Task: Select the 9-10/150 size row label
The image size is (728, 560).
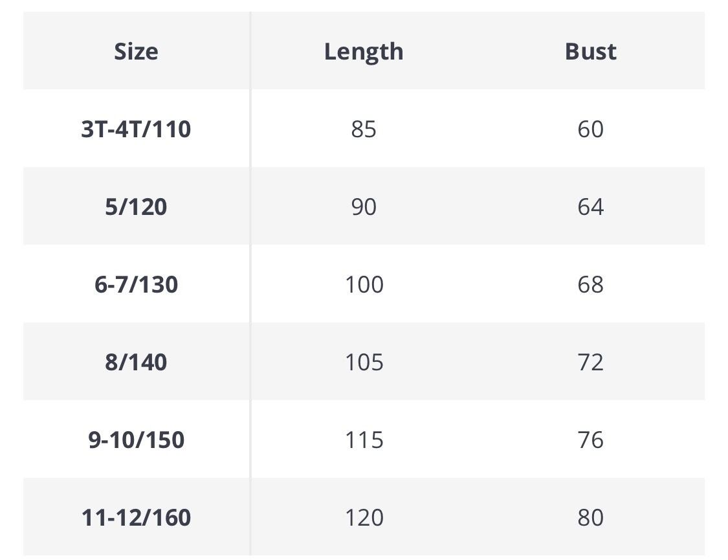Action: coord(136,440)
